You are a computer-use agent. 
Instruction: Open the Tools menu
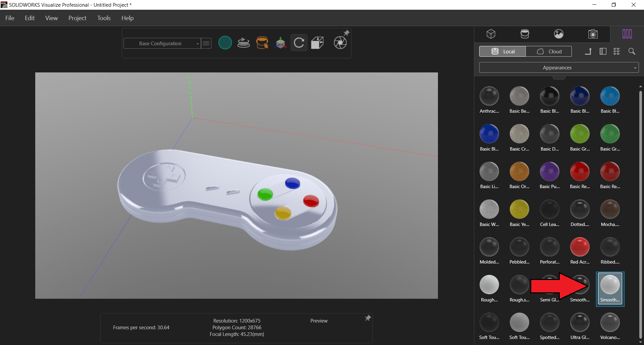pos(104,18)
